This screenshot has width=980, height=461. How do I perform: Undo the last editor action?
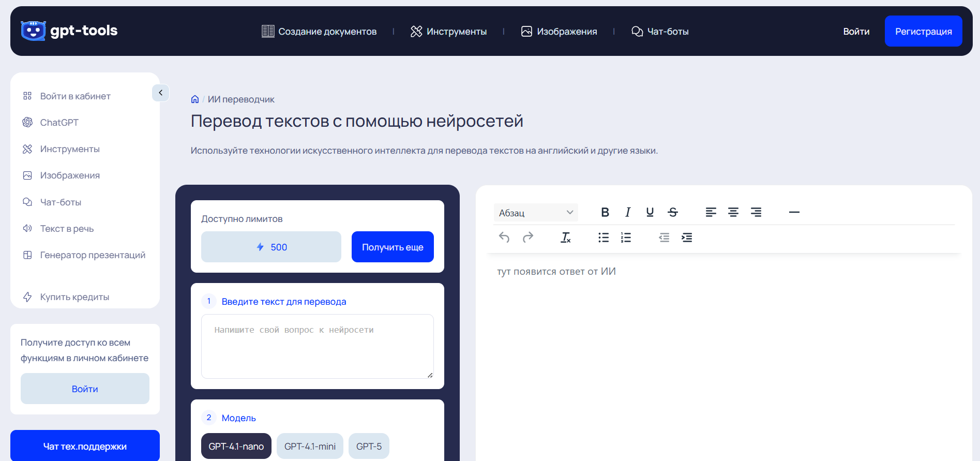click(504, 237)
